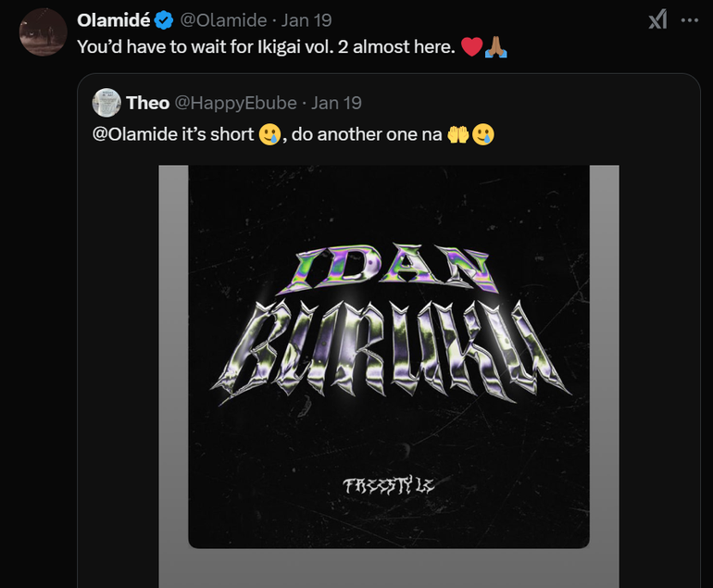Open the @Olamide handle beside the badge
713x588 pixels.
coord(222,20)
